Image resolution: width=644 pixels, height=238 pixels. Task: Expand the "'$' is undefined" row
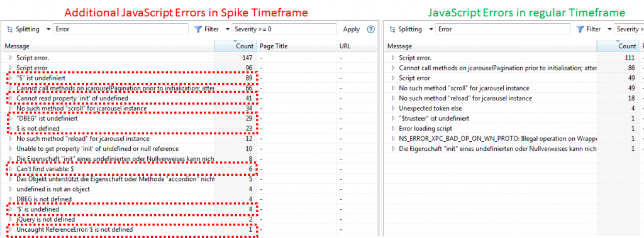click(11, 209)
